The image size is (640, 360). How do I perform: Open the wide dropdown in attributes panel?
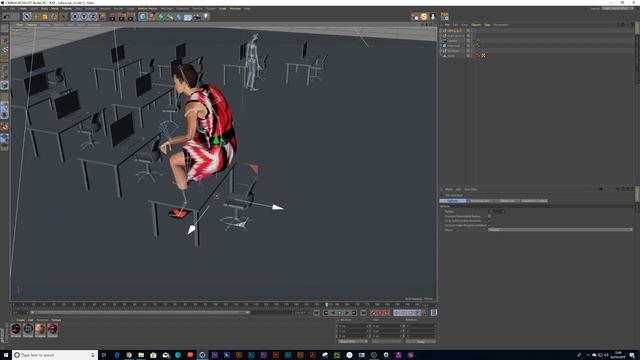[560, 230]
